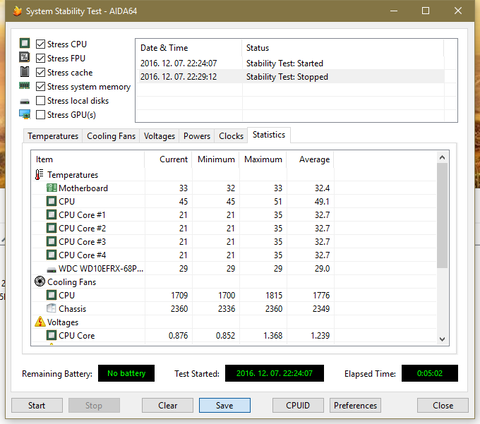Click the Motherboard row label

(83, 188)
